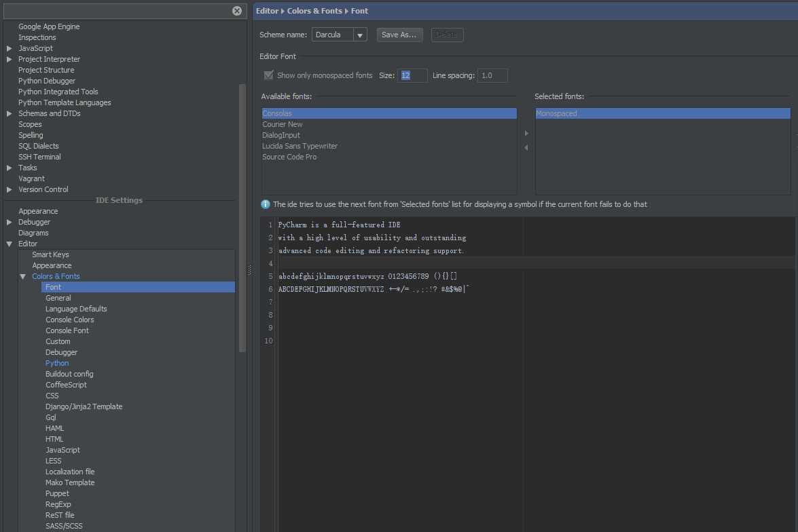Expand the Debugger node under IDE Settings
This screenshot has height=532, width=798.
9,223
